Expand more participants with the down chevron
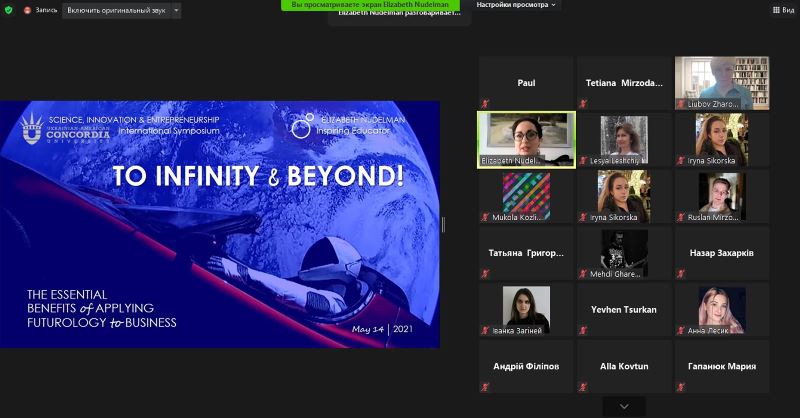The image size is (800, 418). click(x=624, y=407)
